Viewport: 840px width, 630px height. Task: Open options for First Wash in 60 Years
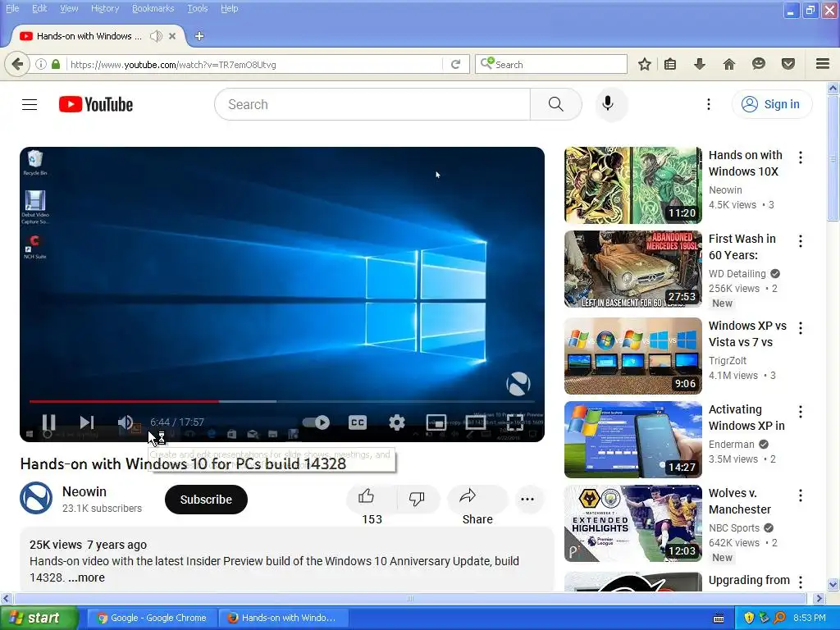click(801, 241)
